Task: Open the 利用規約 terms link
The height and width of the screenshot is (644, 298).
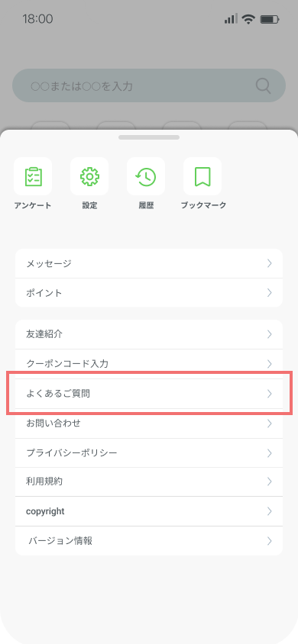Action: [149, 481]
